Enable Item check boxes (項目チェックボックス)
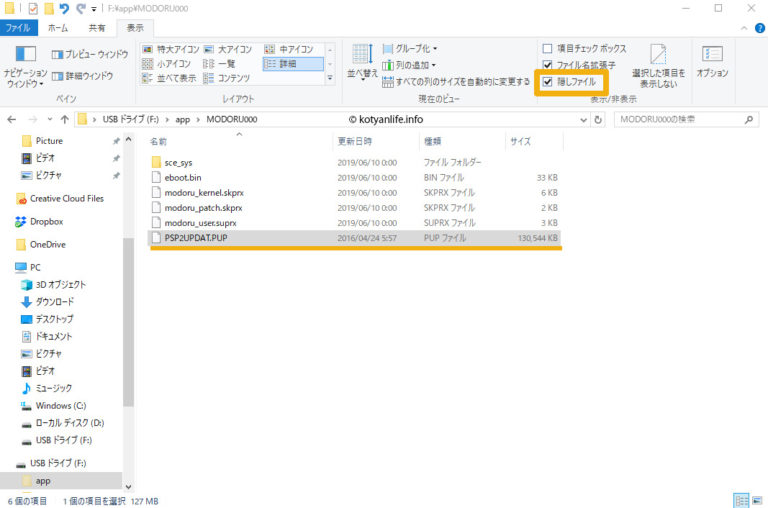Viewport: 768px width, 508px height. click(547, 48)
